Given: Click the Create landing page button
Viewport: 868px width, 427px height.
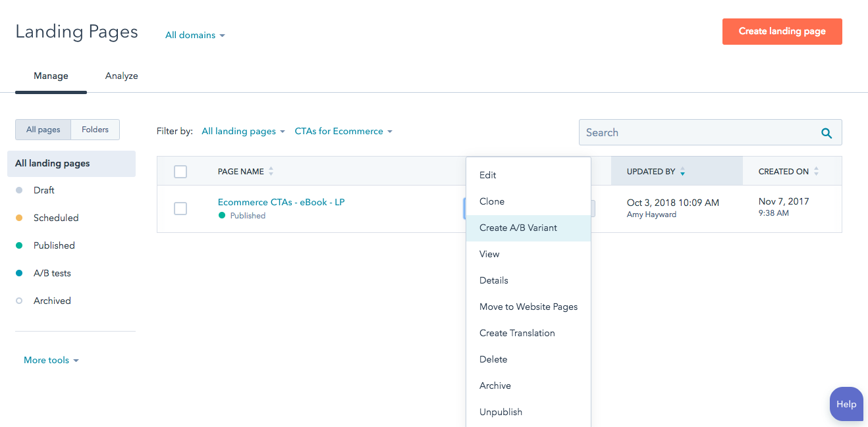Looking at the screenshot, I should click(x=782, y=31).
